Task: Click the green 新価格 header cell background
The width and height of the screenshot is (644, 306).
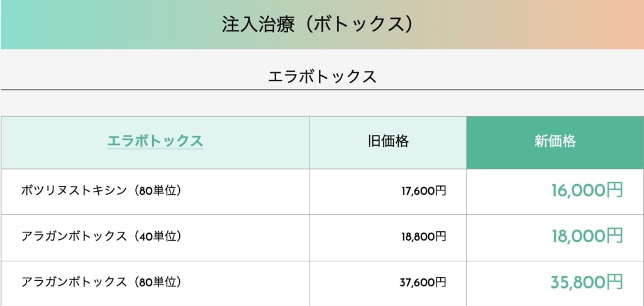Action: tap(555, 143)
